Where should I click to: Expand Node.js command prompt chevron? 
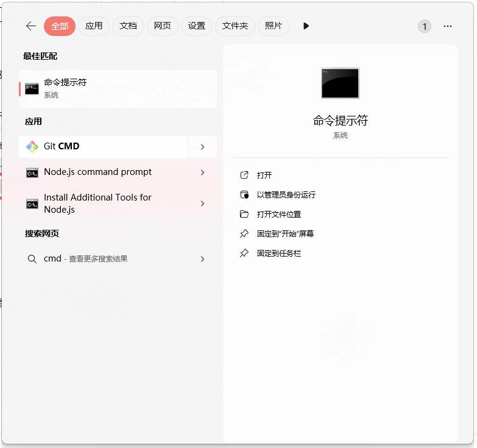(203, 172)
